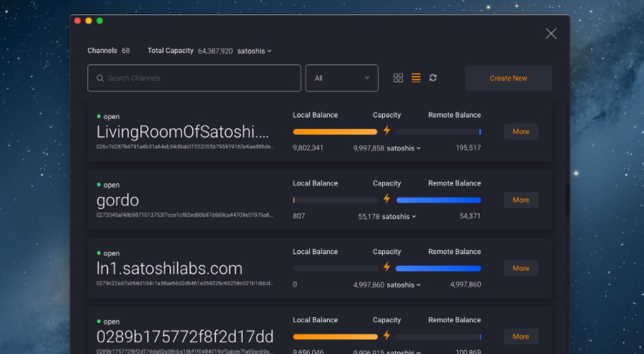
Task: Change Total Capacity unit from satoshis
Action: click(254, 52)
